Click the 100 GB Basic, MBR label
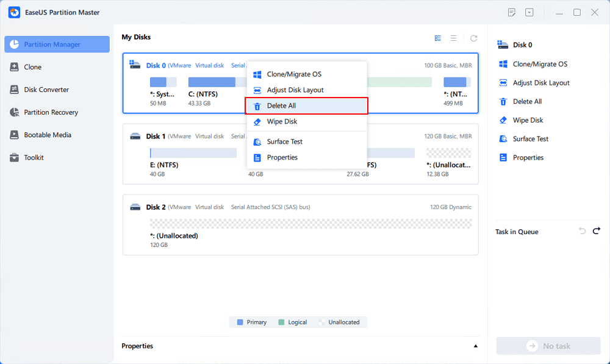The image size is (610, 364). (448, 65)
